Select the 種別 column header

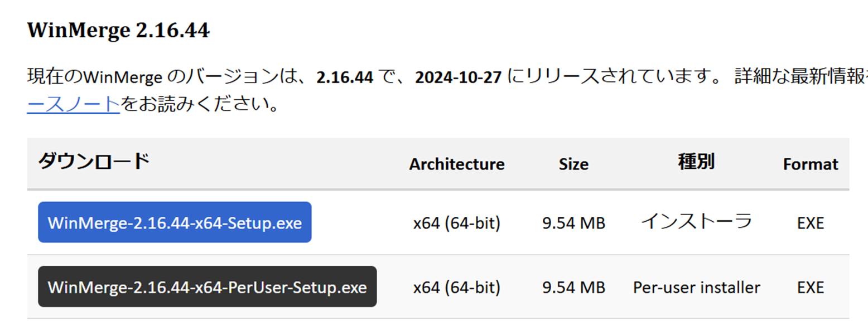696,162
